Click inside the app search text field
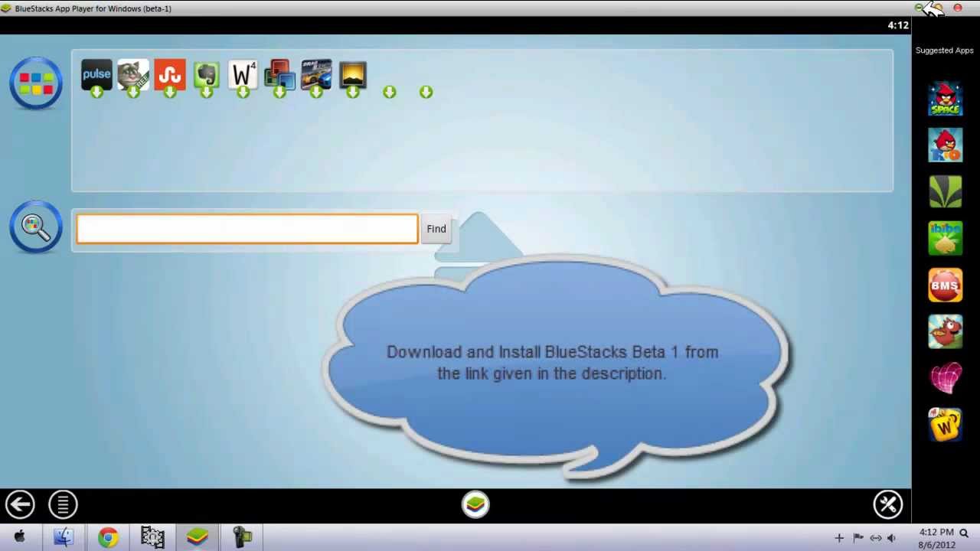 (x=247, y=229)
